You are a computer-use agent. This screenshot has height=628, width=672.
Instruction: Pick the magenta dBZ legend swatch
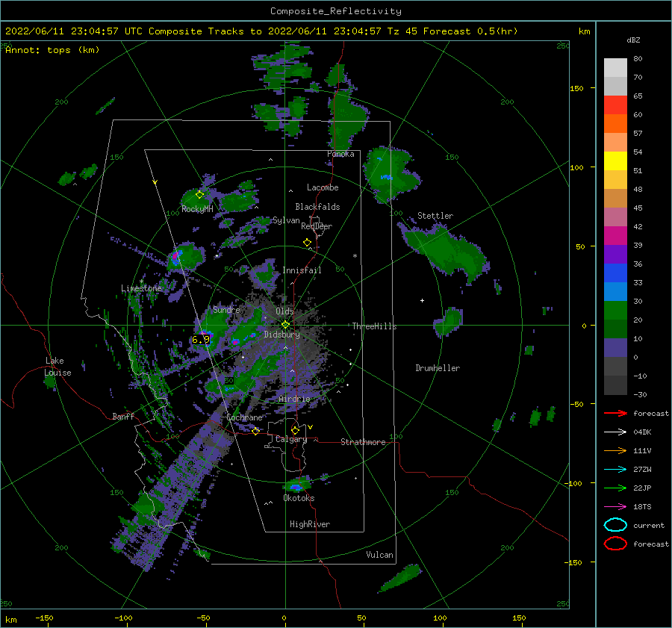(615, 236)
